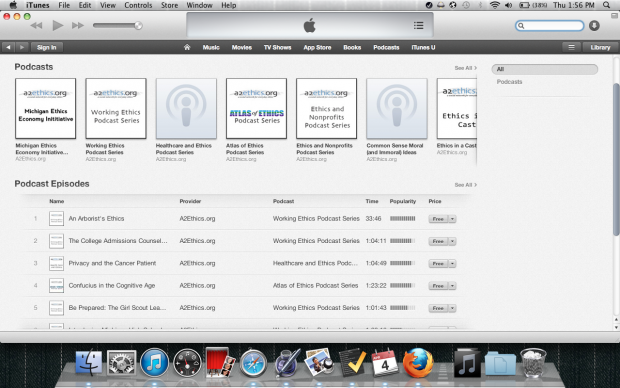Switch to the Books tab
Screen dimensions: 620x388
[x=352, y=47]
